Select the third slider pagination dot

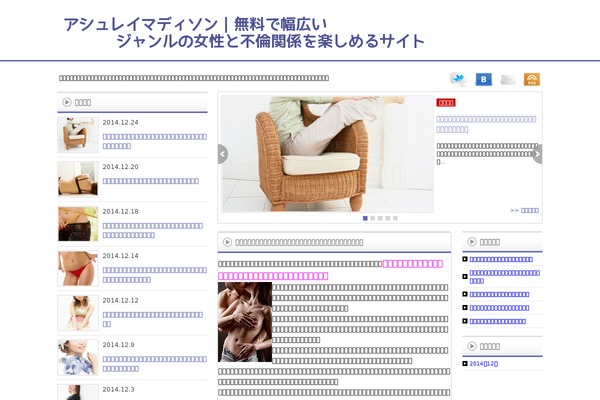[x=380, y=218]
